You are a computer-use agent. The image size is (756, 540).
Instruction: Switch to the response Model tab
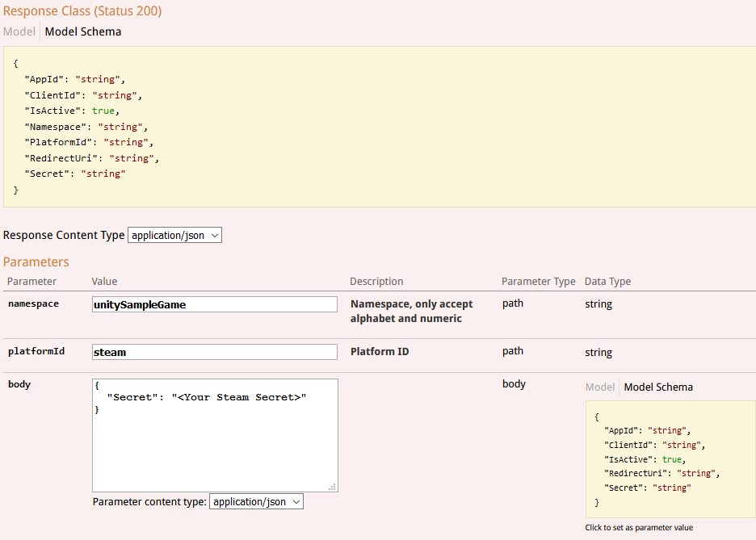(x=19, y=31)
